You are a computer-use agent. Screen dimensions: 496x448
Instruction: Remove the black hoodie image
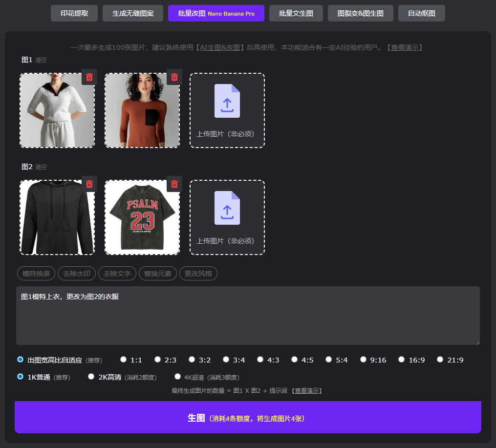click(89, 184)
